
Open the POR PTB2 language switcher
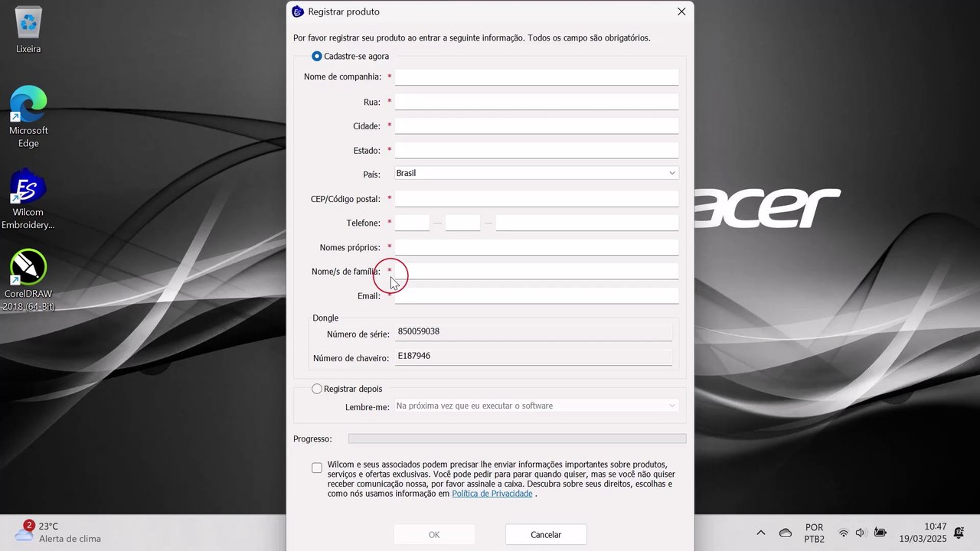coord(815,533)
